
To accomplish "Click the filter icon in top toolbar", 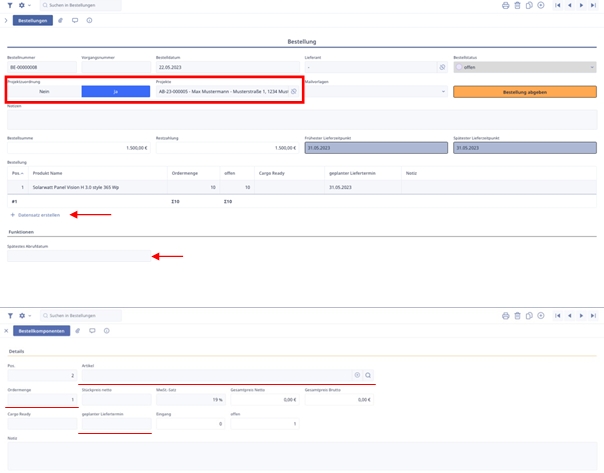I will (10, 6).
